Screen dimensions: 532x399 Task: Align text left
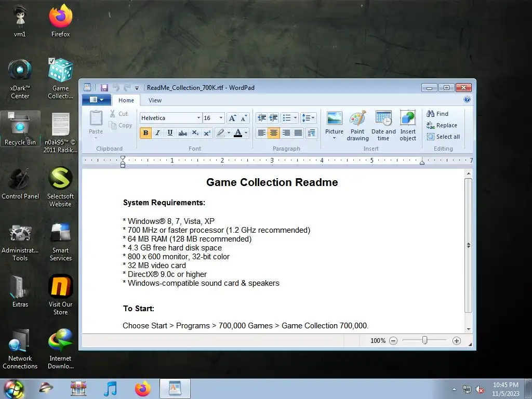tap(262, 132)
